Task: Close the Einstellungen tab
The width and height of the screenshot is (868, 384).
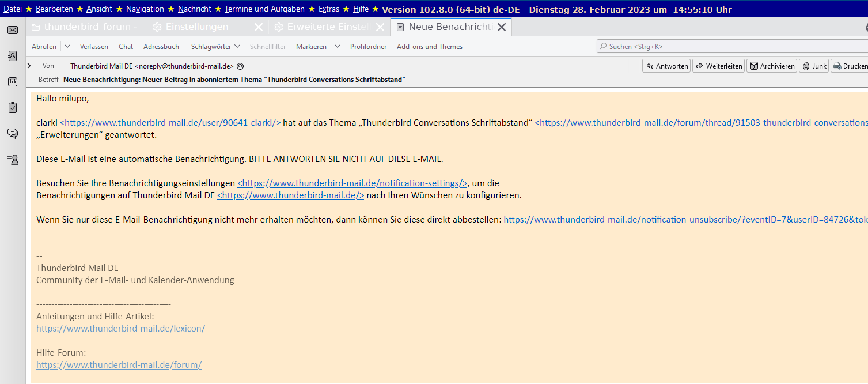Action: pyautogui.click(x=259, y=27)
